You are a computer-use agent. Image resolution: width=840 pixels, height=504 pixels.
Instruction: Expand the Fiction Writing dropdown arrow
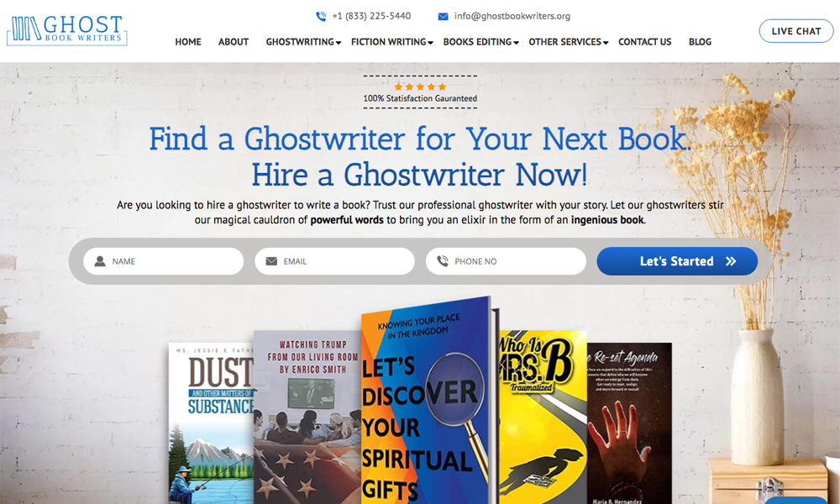point(431,43)
